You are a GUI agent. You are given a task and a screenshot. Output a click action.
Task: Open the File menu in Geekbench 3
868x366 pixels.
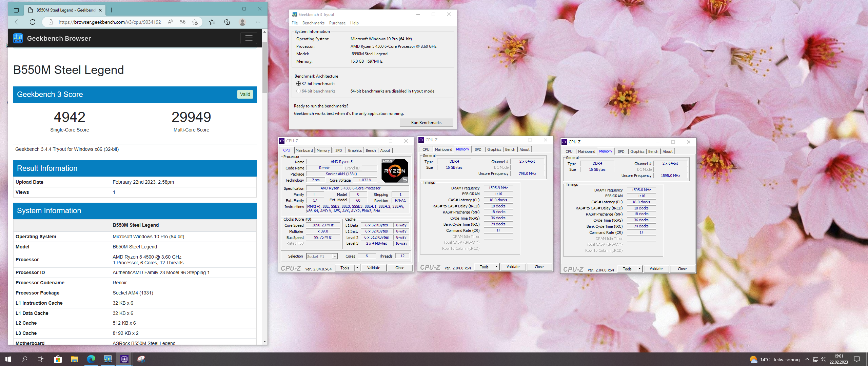(295, 23)
